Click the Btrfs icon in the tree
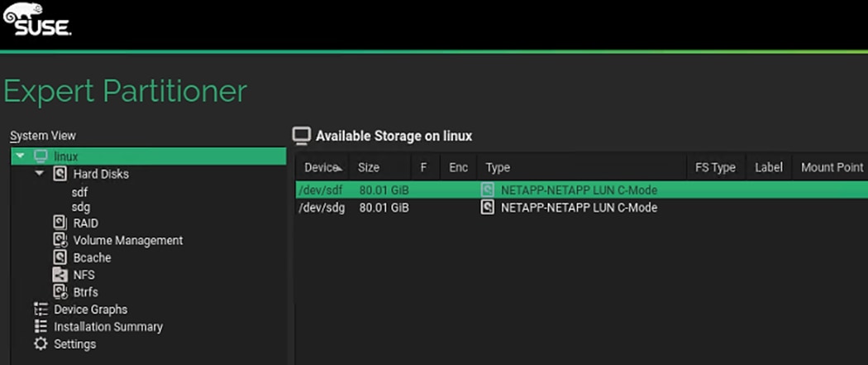868x365 pixels. click(60, 292)
